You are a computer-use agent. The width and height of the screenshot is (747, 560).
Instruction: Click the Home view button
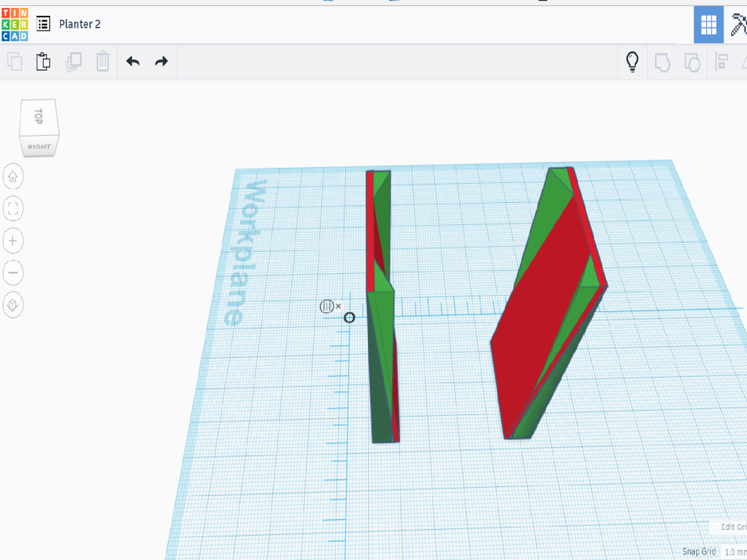[13, 176]
